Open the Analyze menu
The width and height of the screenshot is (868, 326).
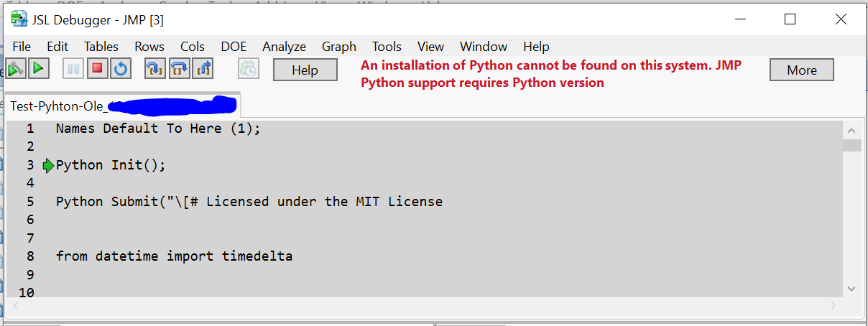[284, 47]
